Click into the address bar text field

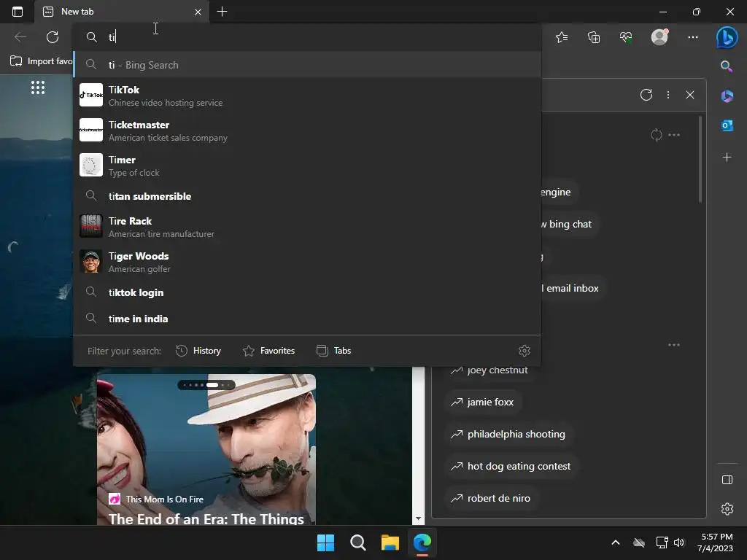click(307, 37)
